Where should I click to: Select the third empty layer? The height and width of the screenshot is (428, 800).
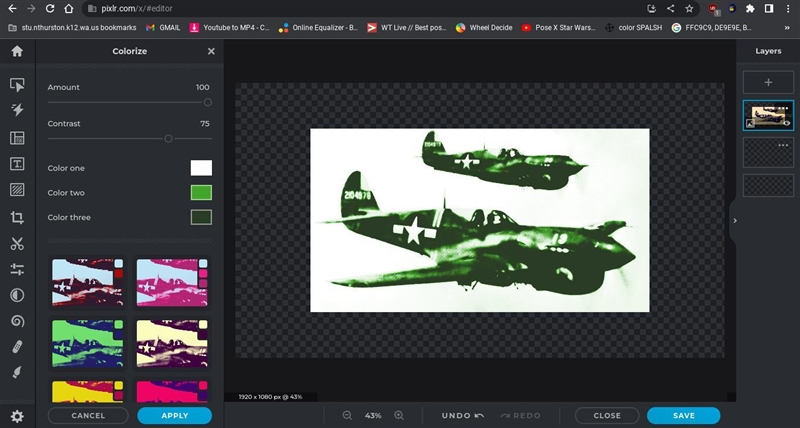point(768,185)
